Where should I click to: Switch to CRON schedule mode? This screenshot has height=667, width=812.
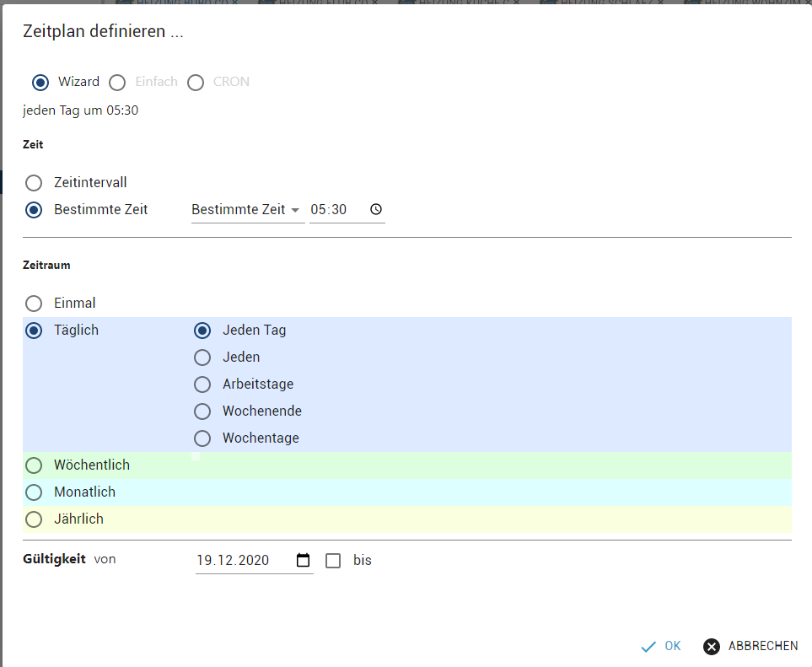pos(196,83)
